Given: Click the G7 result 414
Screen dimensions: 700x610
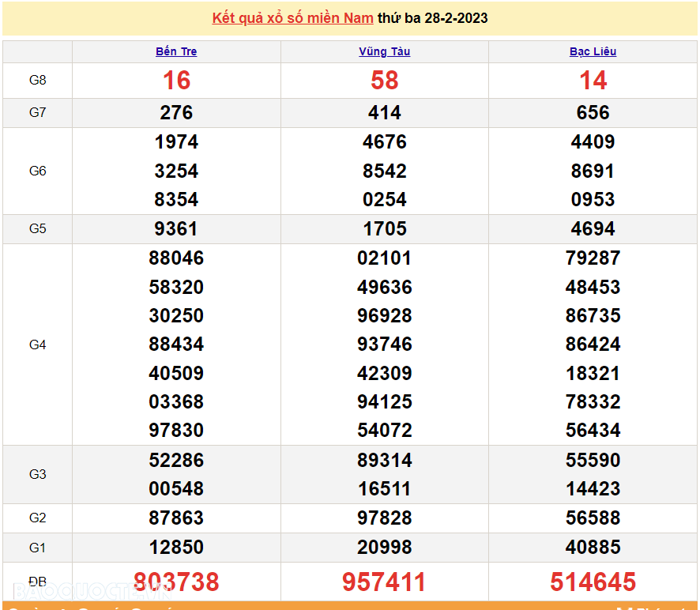Looking at the screenshot, I should 384,113.
